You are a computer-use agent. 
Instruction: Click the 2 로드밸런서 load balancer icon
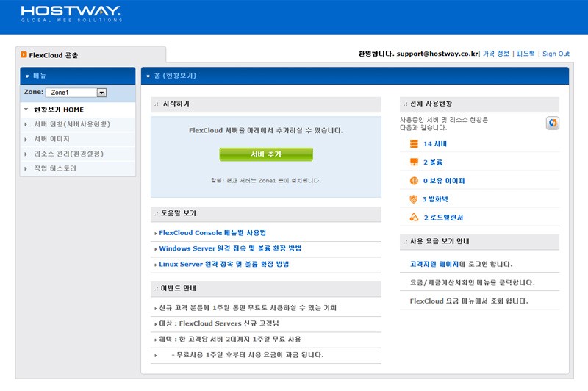click(x=414, y=217)
